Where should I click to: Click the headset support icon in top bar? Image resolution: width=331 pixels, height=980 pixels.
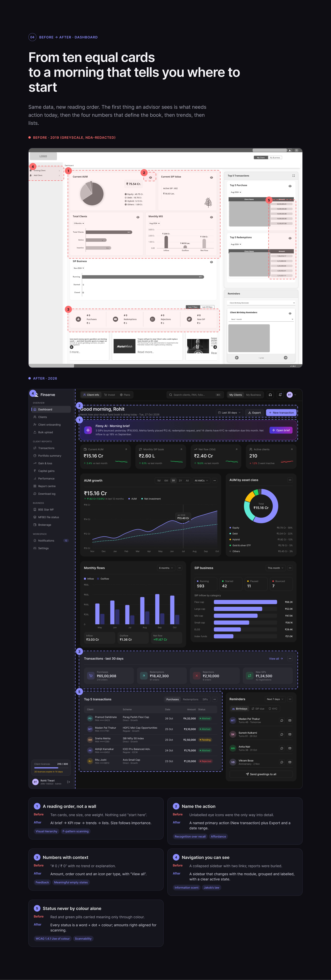pos(270,395)
